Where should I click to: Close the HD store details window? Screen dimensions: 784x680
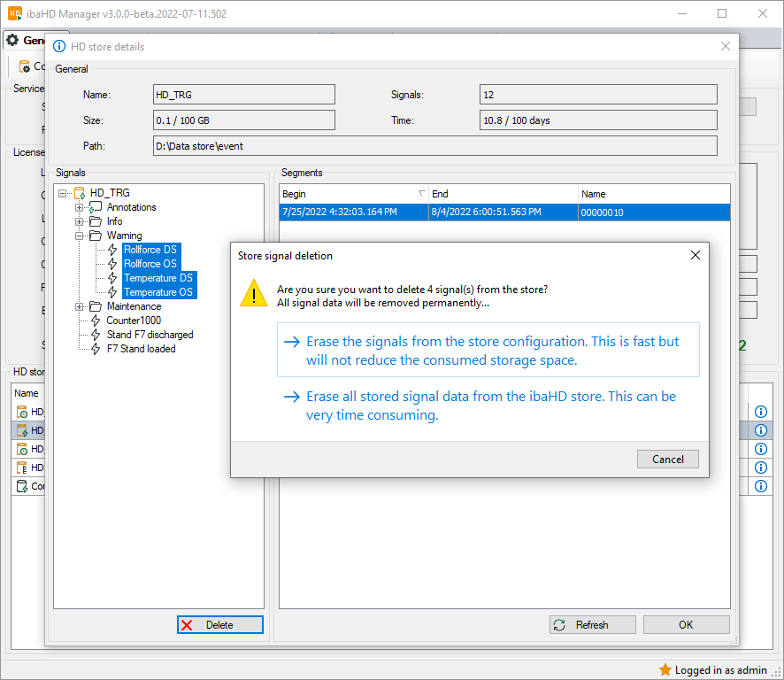point(726,46)
